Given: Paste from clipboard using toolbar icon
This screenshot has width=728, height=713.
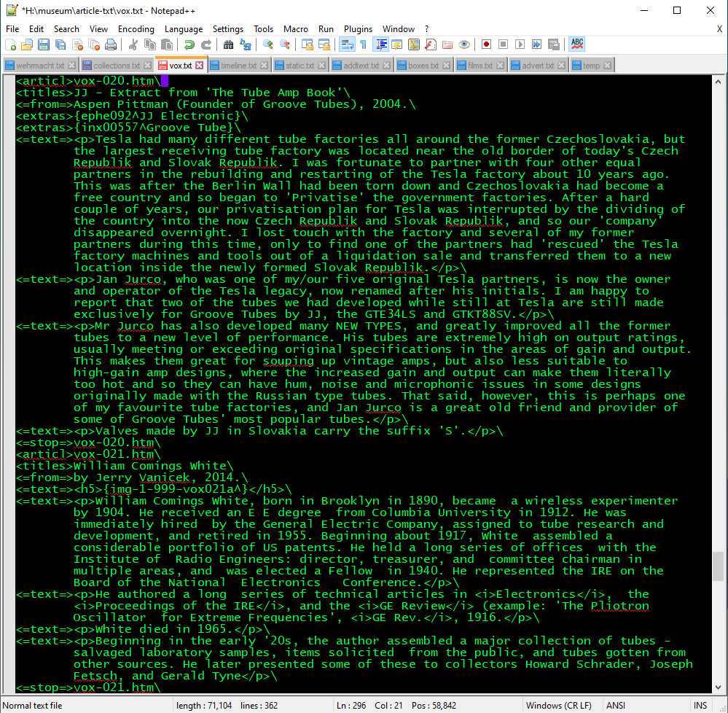Looking at the screenshot, I should [167, 44].
